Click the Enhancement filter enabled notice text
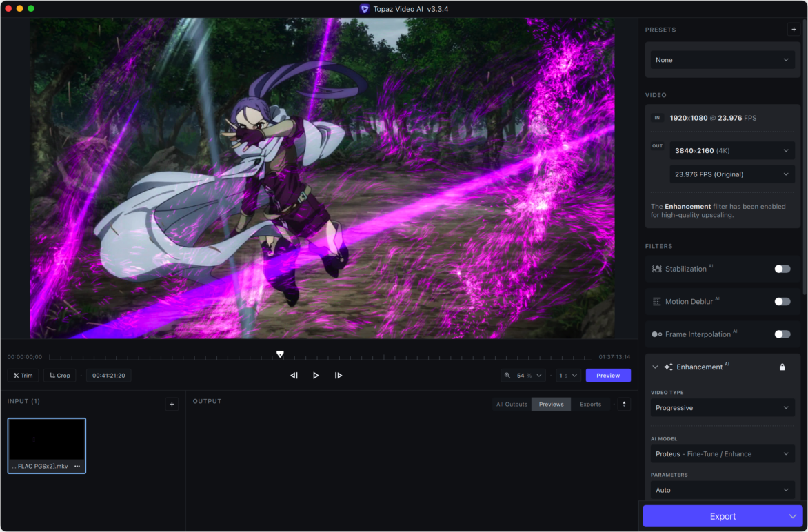Screen dimensions: 808x532 pos(718,211)
